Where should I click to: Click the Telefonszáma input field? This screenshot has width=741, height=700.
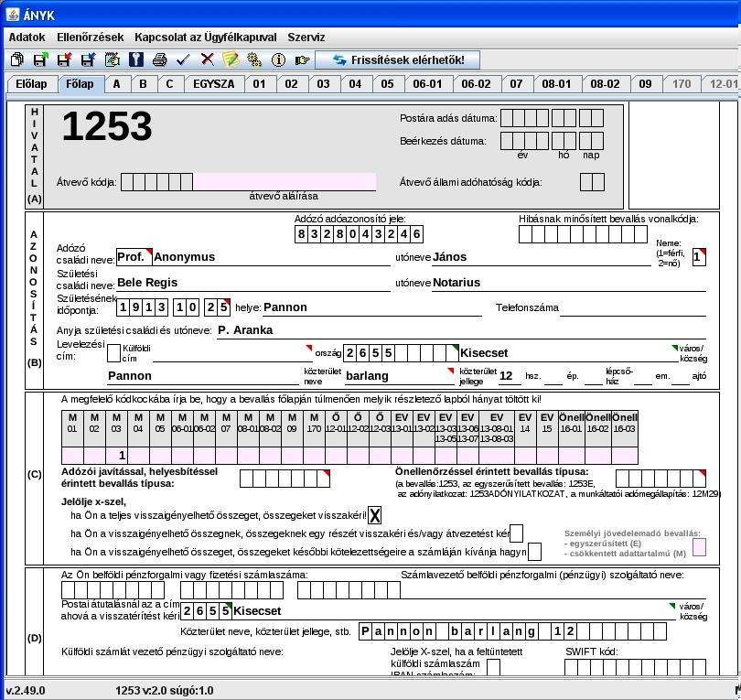[x=633, y=307]
